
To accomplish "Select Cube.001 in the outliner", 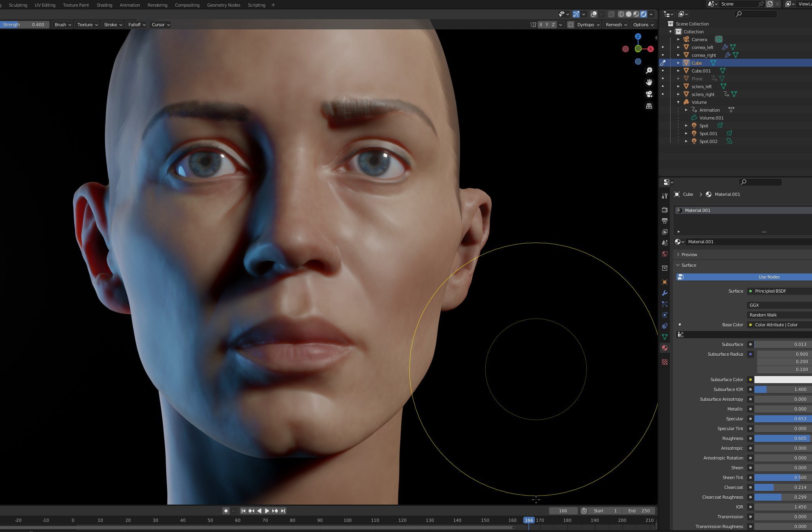I will 701,71.
